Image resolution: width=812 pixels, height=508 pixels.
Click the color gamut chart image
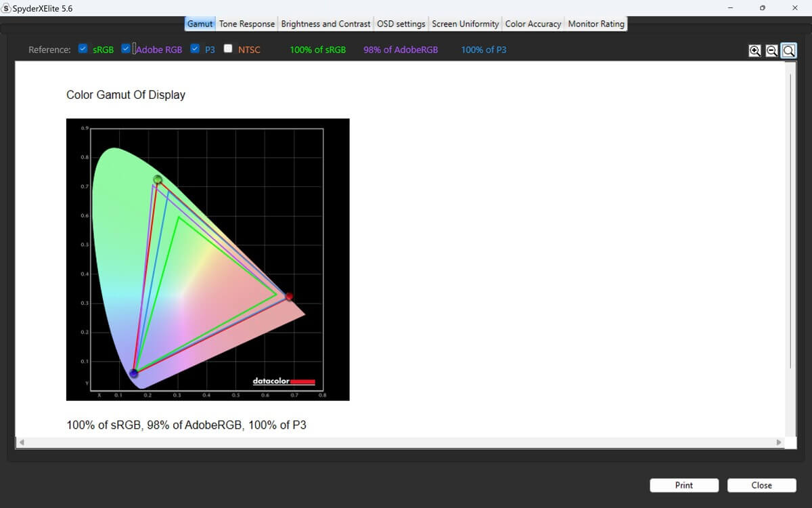208,259
